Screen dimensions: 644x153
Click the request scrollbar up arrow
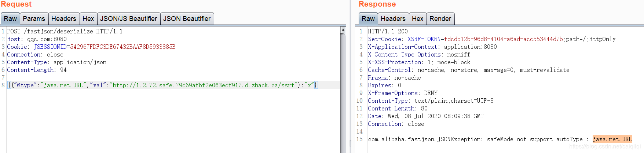[343, 30]
